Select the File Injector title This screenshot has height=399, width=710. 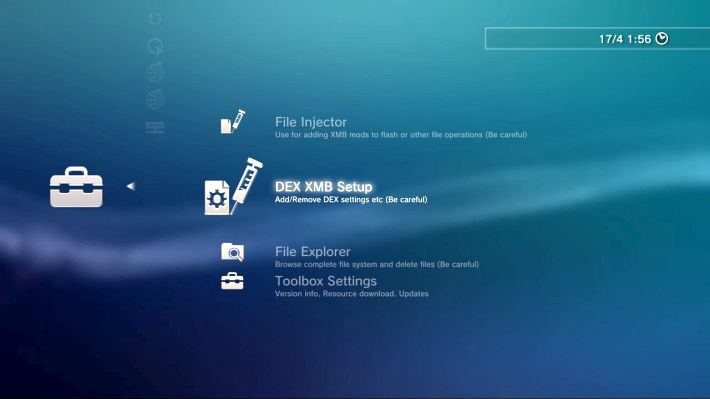point(311,122)
